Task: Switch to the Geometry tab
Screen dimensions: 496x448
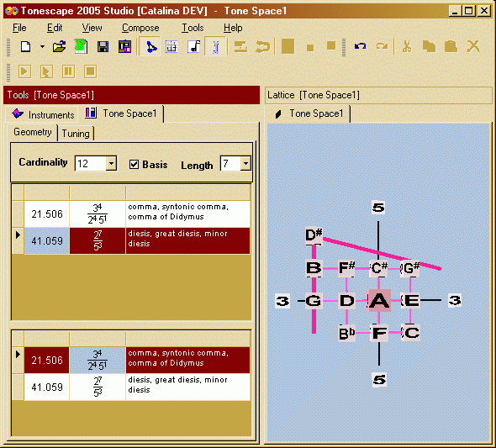Action: pyautogui.click(x=32, y=132)
